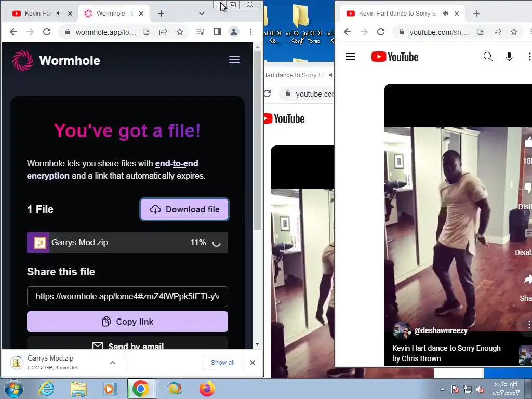Go back in the right YouTube window
The height and width of the screenshot is (399, 532).
348,32
